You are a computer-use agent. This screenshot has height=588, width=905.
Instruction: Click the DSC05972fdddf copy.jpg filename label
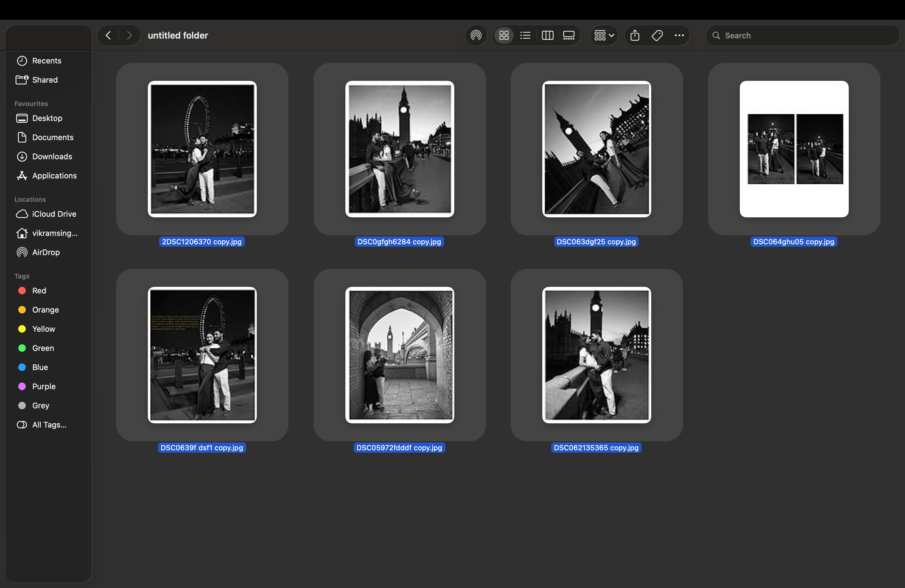(399, 448)
